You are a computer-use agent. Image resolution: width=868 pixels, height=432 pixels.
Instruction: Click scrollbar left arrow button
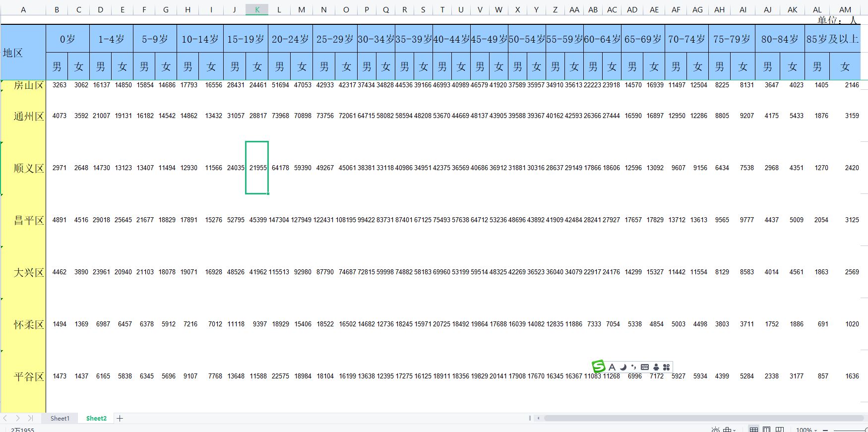click(539, 418)
